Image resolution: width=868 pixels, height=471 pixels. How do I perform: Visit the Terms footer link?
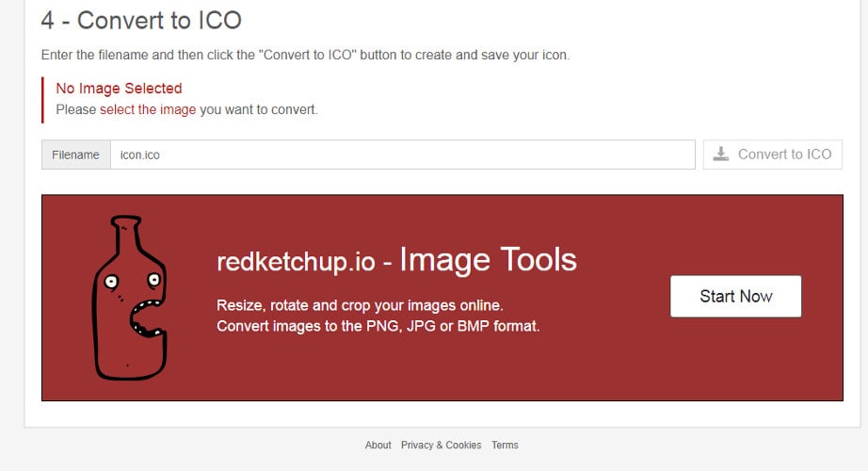(505, 445)
